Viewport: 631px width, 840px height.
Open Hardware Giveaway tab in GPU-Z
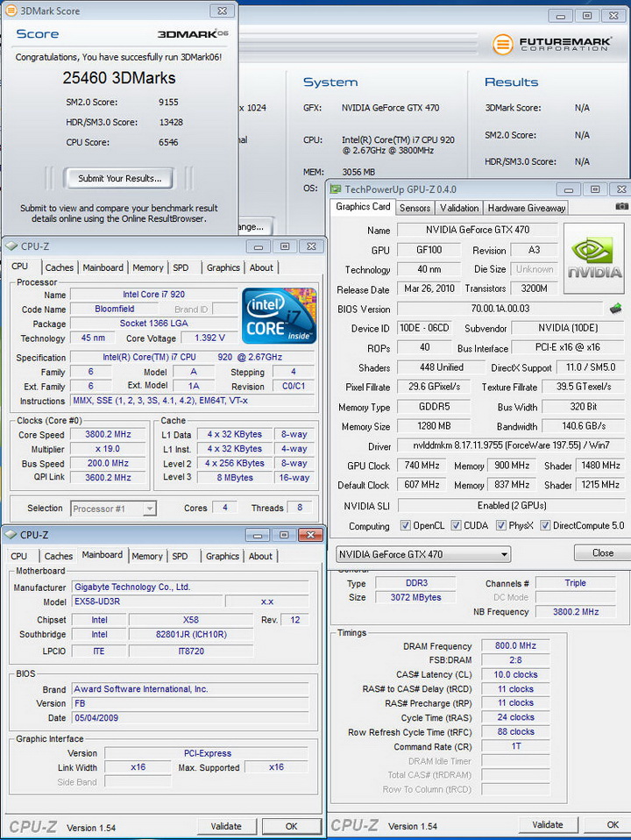point(526,208)
